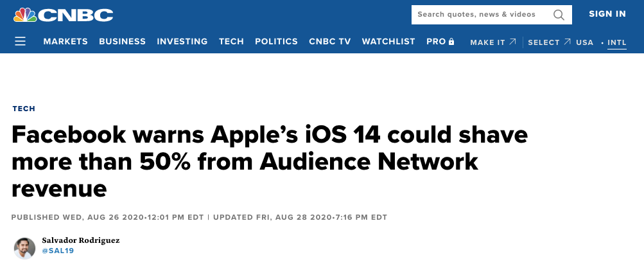
Task: Open the @SAL19 Twitter handle link
Action: pyautogui.click(x=58, y=251)
